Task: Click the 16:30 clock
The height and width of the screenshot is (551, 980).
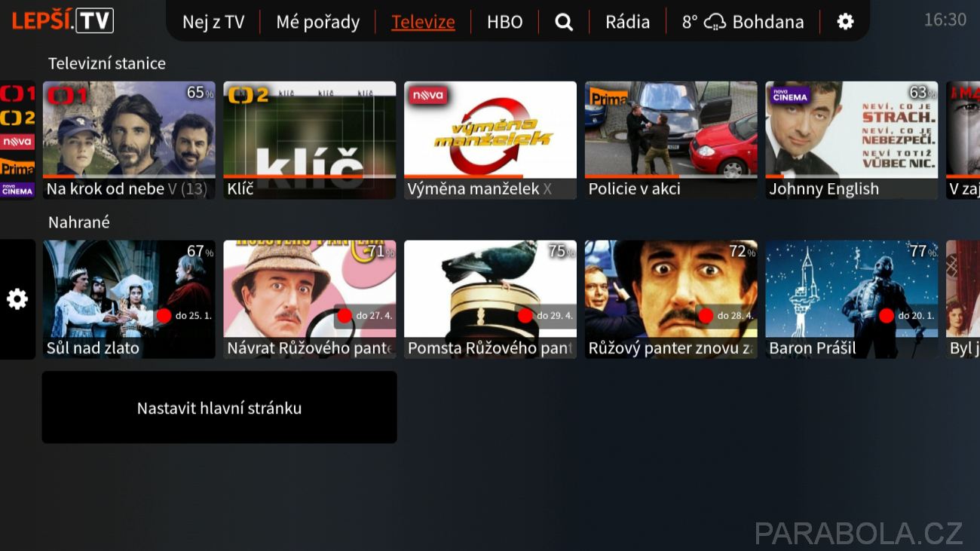Action: tap(945, 20)
